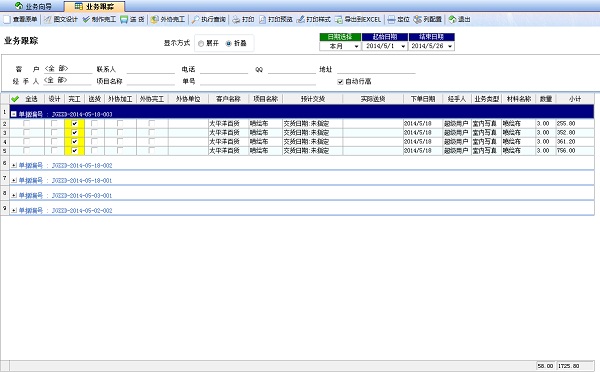Click into the 联系人 input field
Image resolution: width=600 pixels, height=372 pixels.
coord(151,69)
